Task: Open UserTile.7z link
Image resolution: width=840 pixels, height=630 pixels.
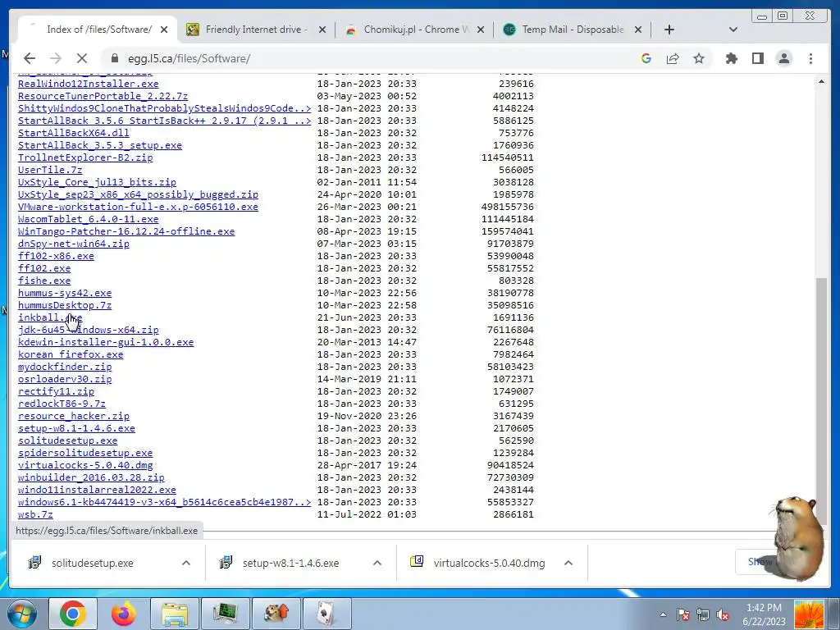Action: [50, 171]
